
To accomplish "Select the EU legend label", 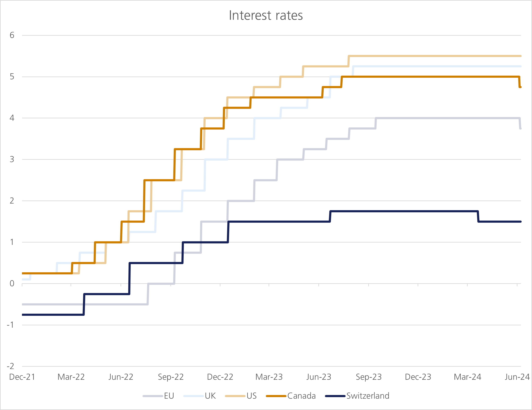I will pyautogui.click(x=169, y=396).
